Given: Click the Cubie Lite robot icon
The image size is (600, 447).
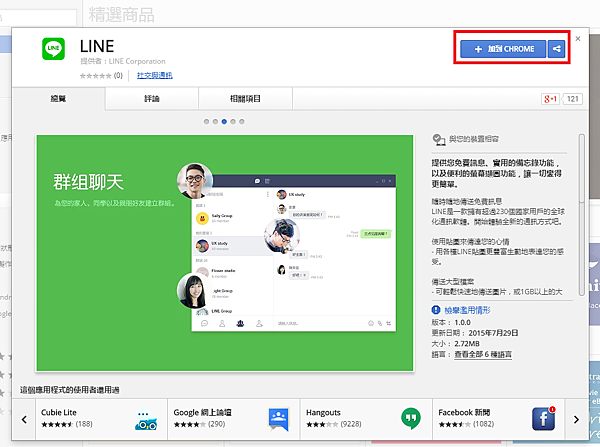Looking at the screenshot, I should (x=146, y=420).
